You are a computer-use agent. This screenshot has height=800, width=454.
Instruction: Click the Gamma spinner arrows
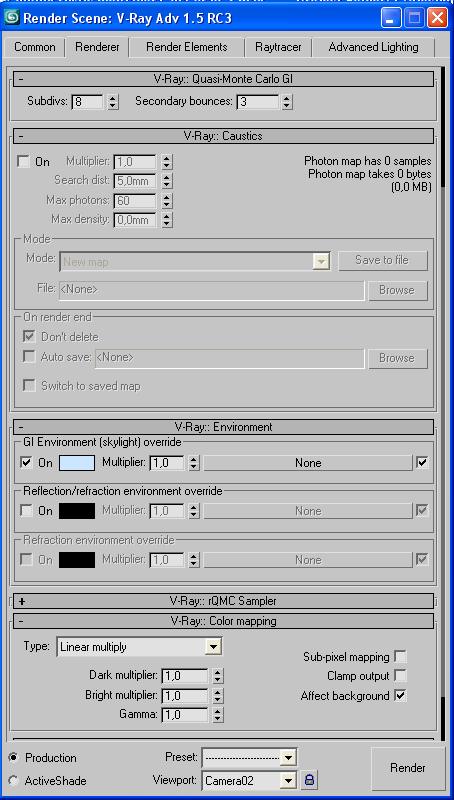(x=218, y=715)
